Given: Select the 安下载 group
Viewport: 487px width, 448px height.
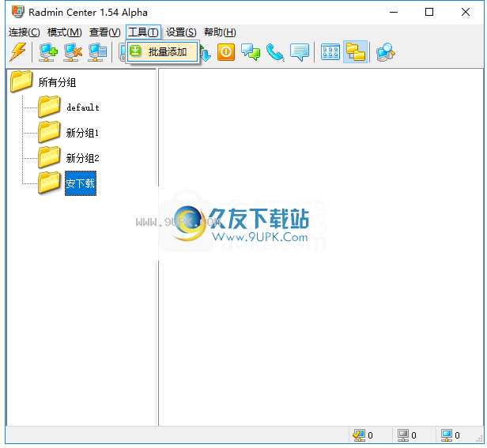Looking at the screenshot, I should [81, 183].
